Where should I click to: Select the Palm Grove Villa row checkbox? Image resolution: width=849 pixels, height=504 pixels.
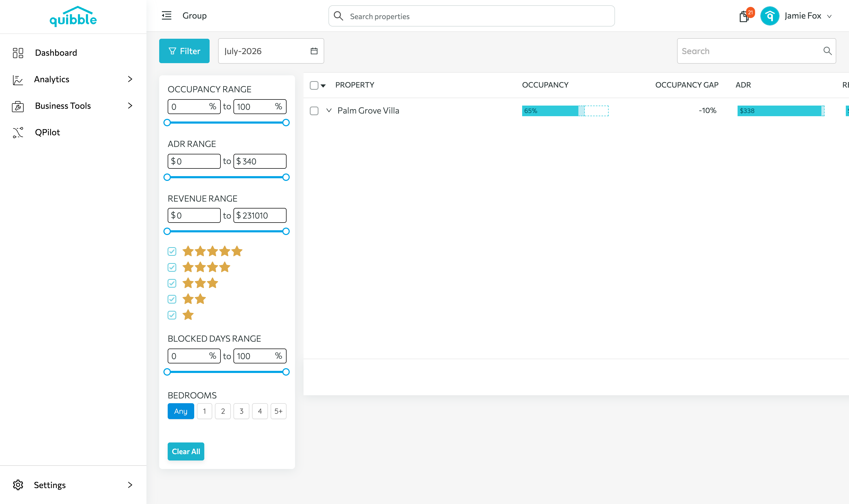point(314,111)
